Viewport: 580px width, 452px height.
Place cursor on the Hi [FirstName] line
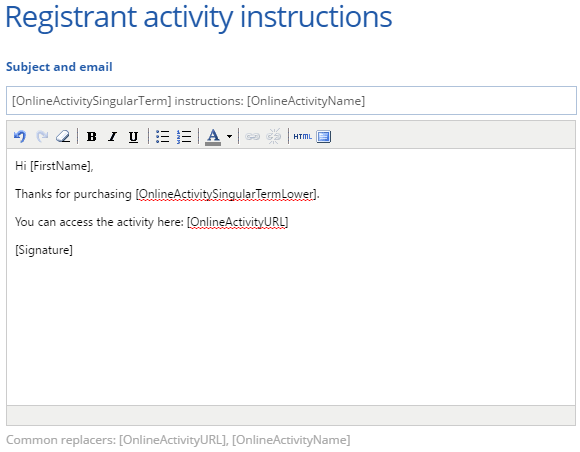point(54,166)
